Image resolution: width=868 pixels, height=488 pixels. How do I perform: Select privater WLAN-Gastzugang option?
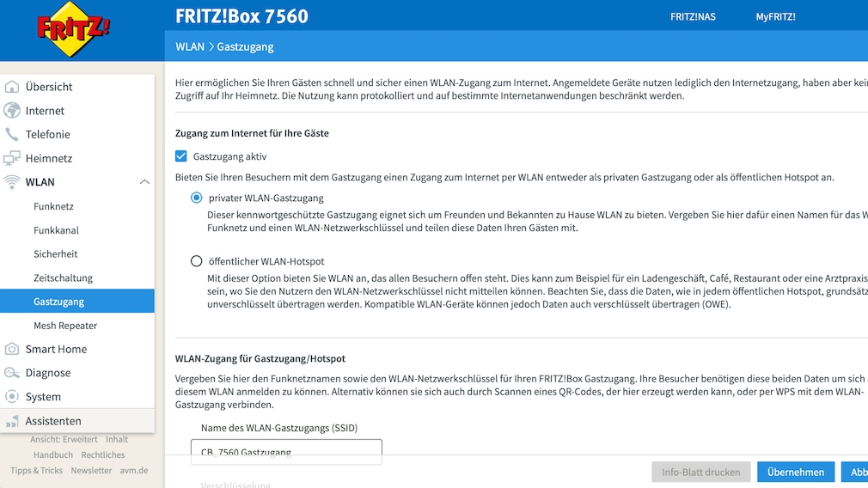(x=197, y=198)
